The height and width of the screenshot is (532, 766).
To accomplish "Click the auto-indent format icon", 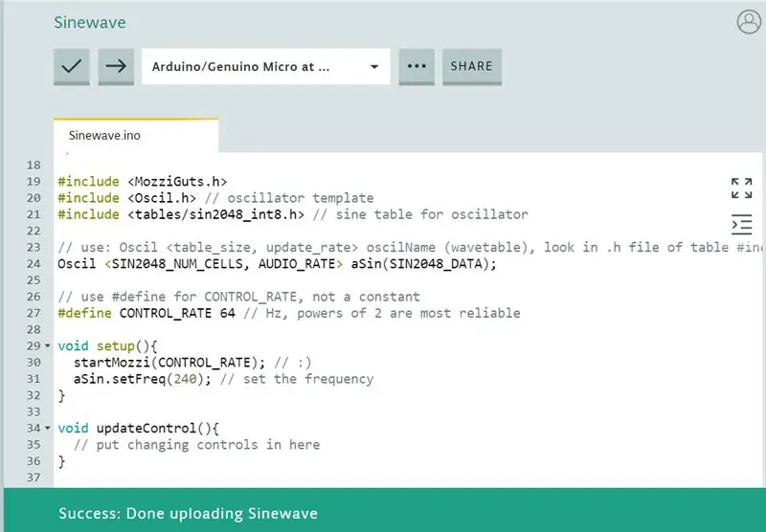I will pos(741,225).
